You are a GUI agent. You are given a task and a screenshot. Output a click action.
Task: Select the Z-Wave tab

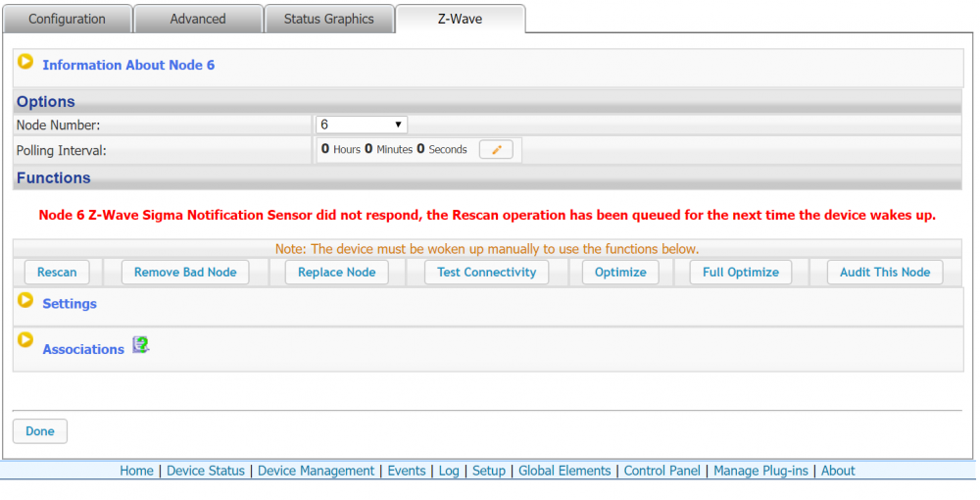coord(460,19)
